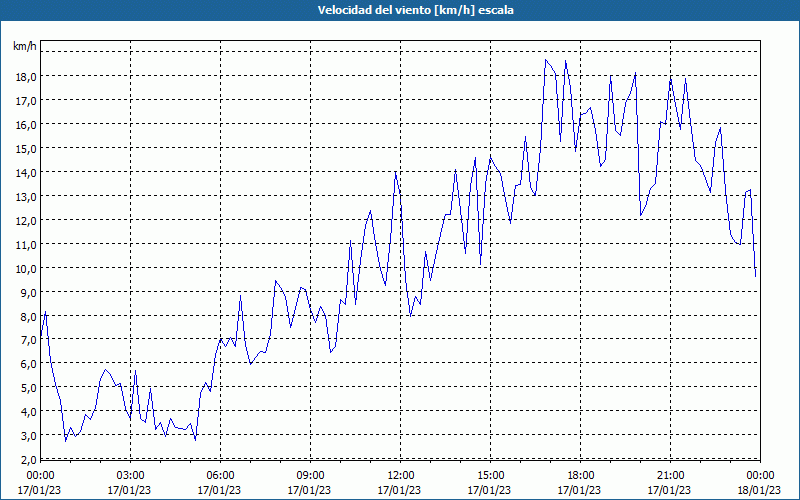800x500 pixels.
Task: Click the 9,0 y-axis value
Action: click(28, 292)
